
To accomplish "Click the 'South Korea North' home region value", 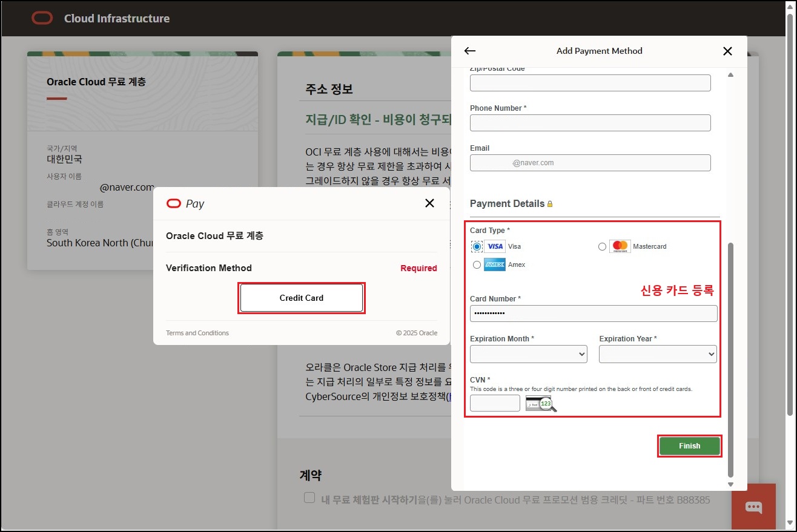I will pyautogui.click(x=100, y=243).
